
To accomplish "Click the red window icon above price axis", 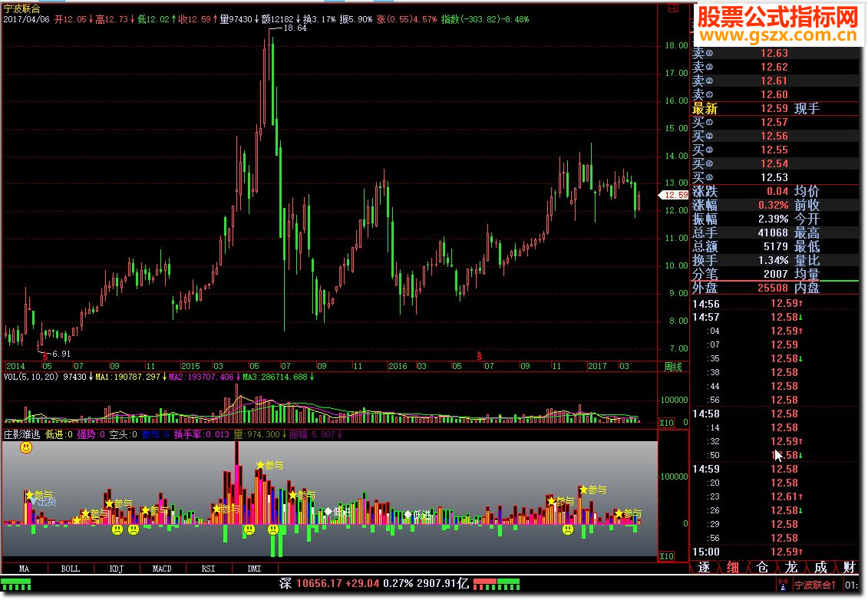I will [x=673, y=8].
